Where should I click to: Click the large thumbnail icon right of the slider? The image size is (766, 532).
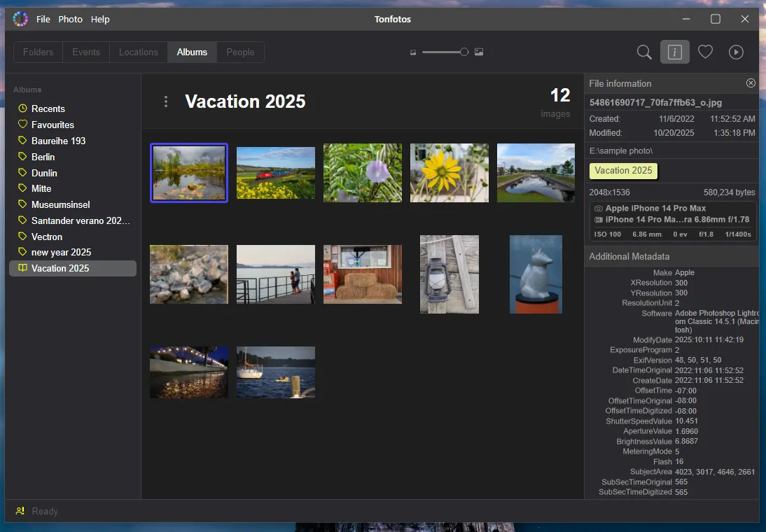click(479, 52)
